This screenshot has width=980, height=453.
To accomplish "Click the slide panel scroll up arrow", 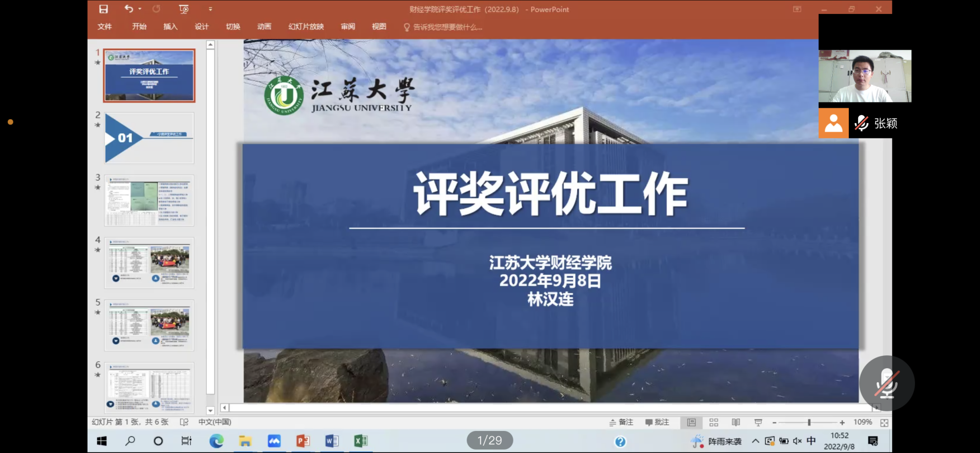I will [x=211, y=45].
